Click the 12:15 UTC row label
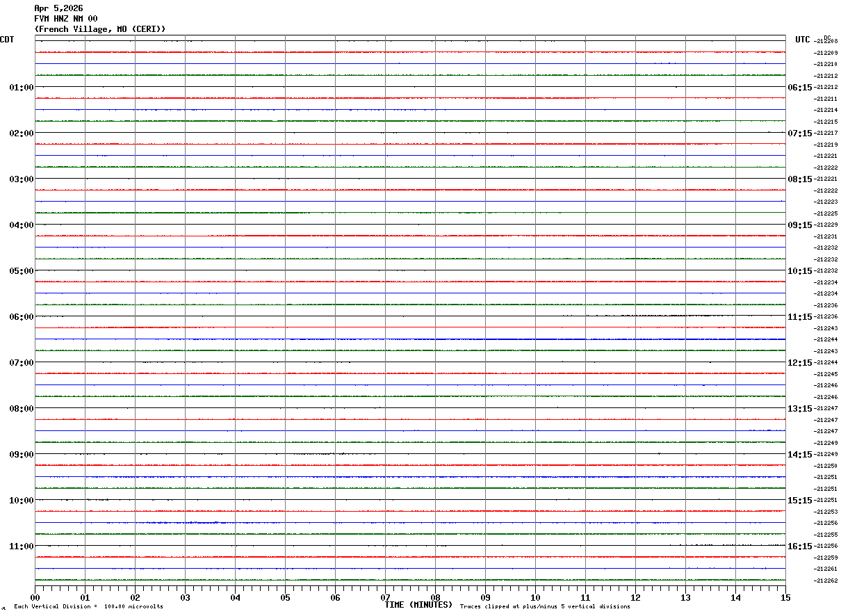This screenshot has width=841, height=616. coord(799,363)
